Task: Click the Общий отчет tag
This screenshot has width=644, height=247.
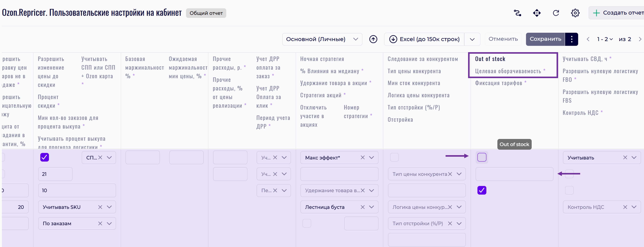Action: click(x=206, y=13)
